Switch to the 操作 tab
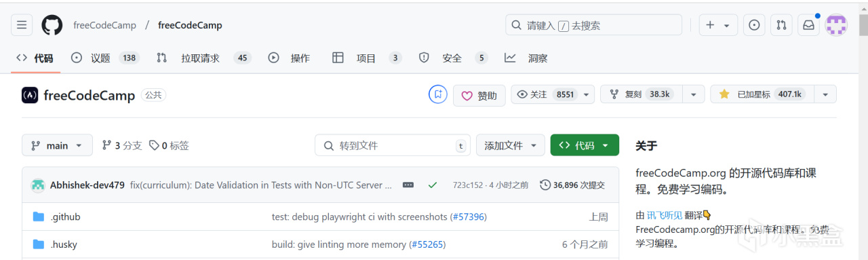This screenshot has width=868, height=260. point(290,58)
